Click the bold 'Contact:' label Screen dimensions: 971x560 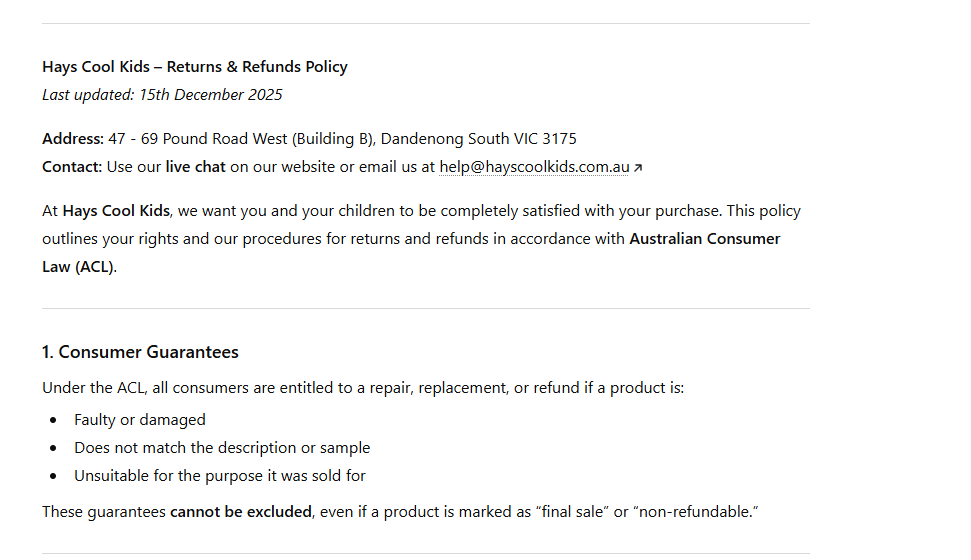point(72,167)
